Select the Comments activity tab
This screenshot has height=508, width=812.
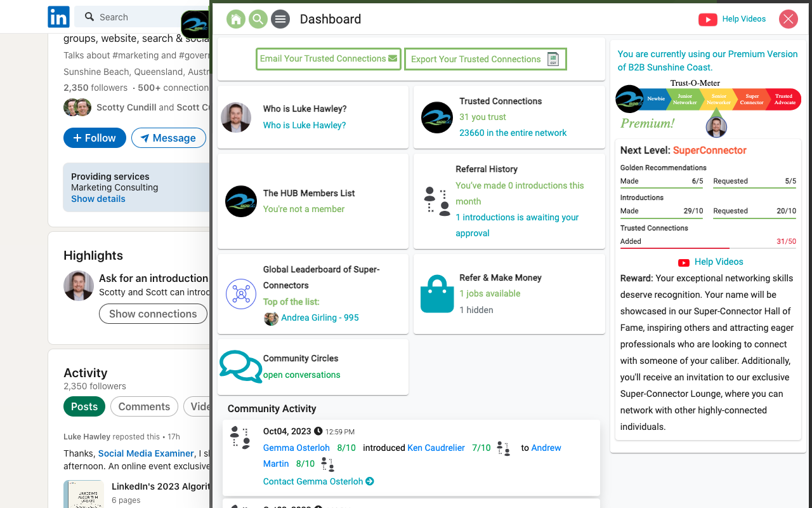(144, 406)
